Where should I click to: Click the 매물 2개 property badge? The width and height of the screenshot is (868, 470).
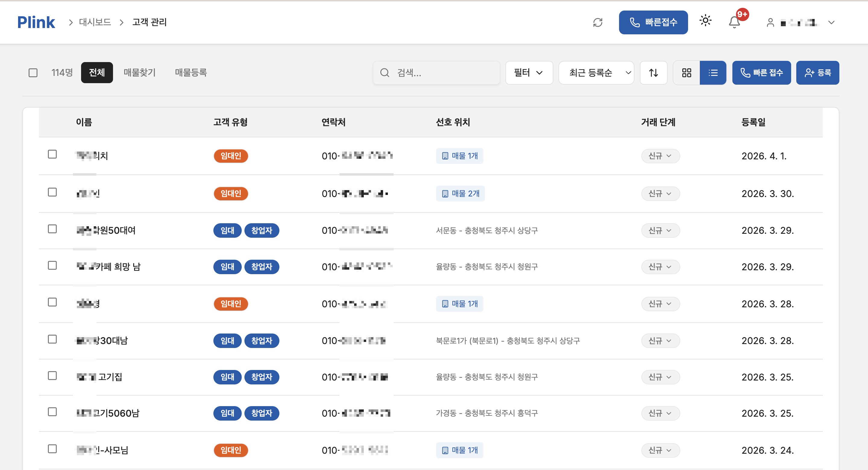[460, 194]
